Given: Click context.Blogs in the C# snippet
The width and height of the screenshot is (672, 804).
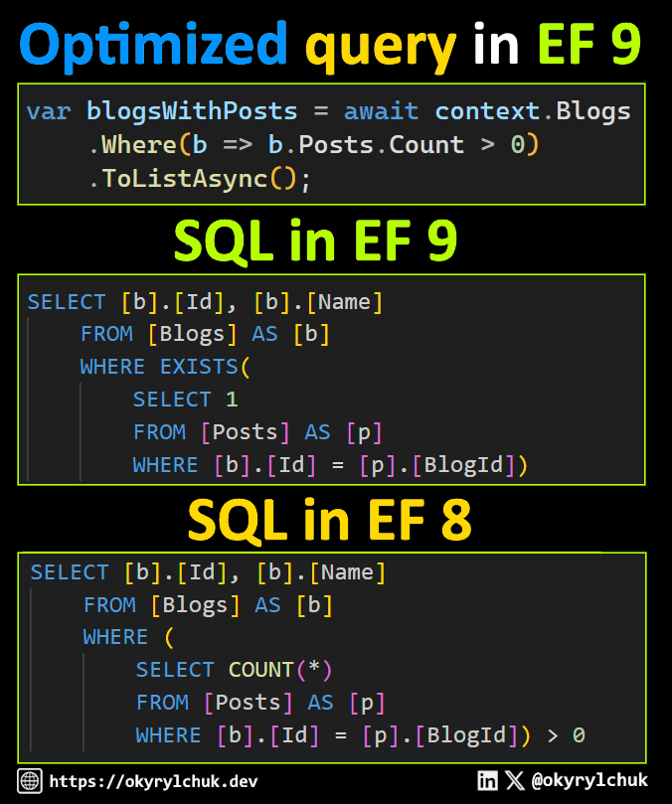Looking at the screenshot, I should [533, 111].
